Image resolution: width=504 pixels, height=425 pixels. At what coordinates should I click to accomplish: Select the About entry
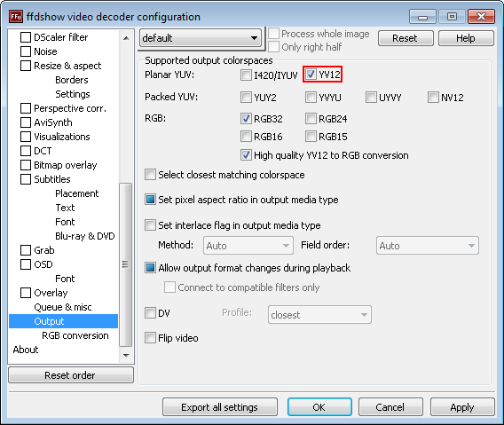click(26, 350)
